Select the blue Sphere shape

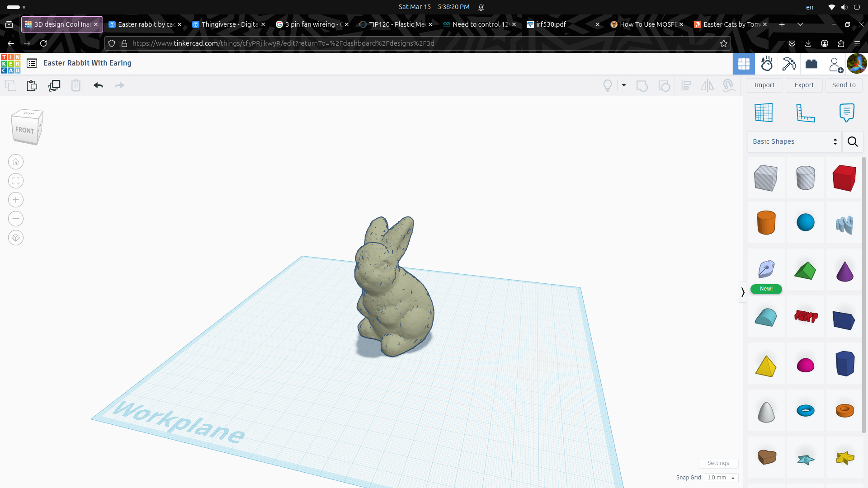coord(805,222)
